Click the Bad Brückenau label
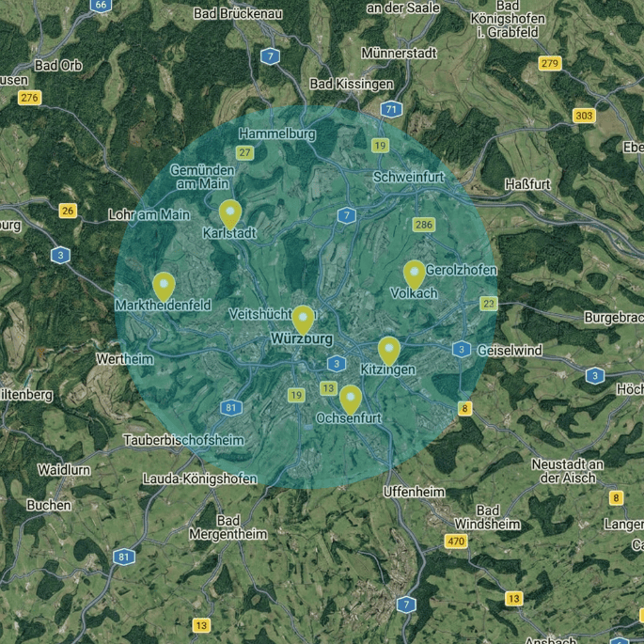The image size is (644, 644). [238, 14]
